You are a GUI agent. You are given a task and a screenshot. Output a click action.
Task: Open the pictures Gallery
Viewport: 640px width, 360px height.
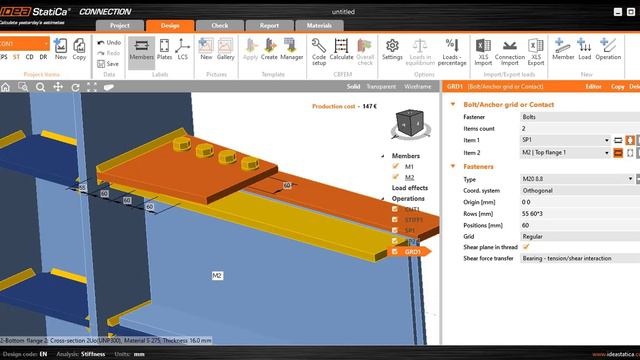point(225,49)
